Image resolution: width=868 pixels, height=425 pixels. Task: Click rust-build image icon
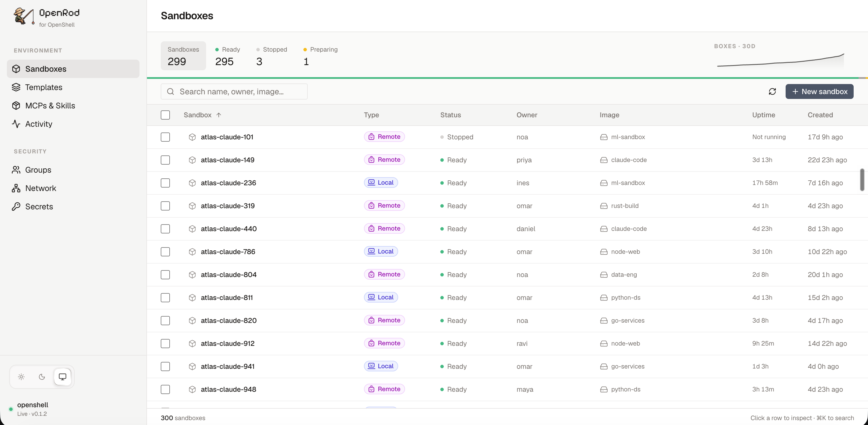603,206
